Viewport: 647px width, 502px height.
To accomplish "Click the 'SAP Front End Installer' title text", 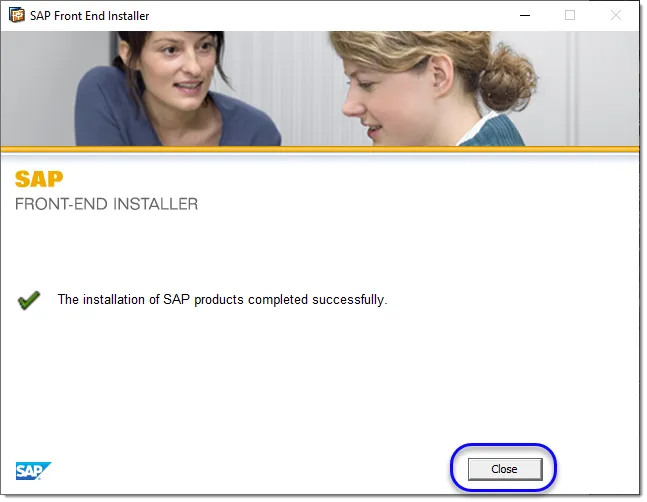I will (x=90, y=16).
